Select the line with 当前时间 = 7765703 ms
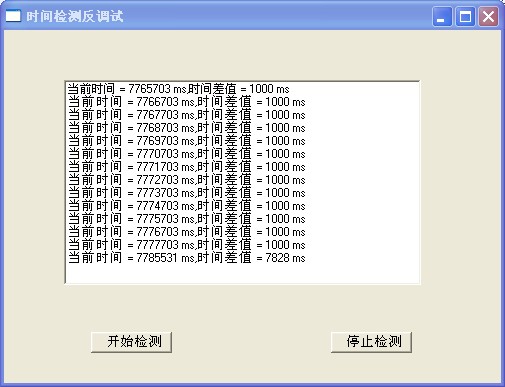The image size is (505, 387). pyautogui.click(x=179, y=89)
